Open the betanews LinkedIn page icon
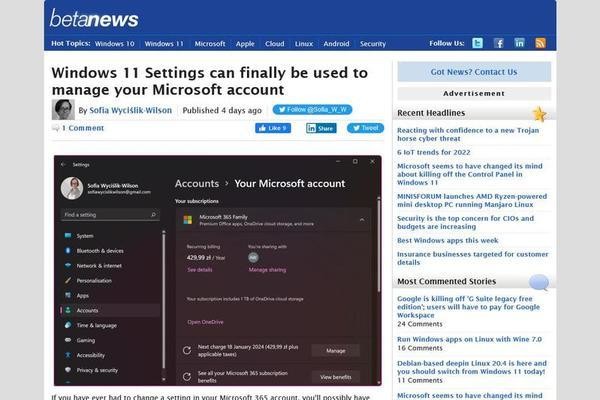Image resolution: width=600 pixels, height=400 pixels. pyautogui.click(x=519, y=43)
